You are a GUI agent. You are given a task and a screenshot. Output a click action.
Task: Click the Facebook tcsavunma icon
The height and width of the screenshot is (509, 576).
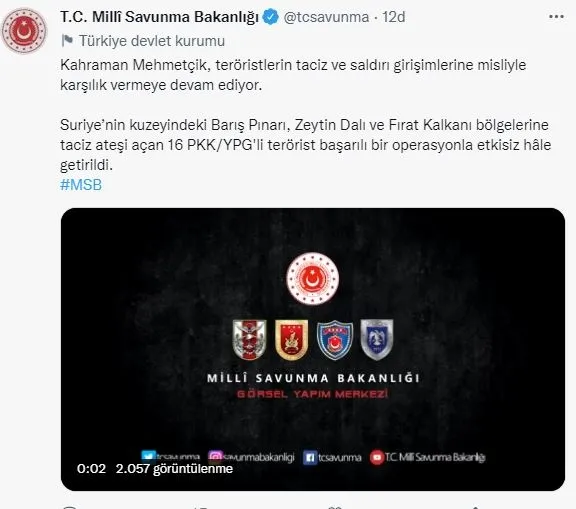pos(310,458)
